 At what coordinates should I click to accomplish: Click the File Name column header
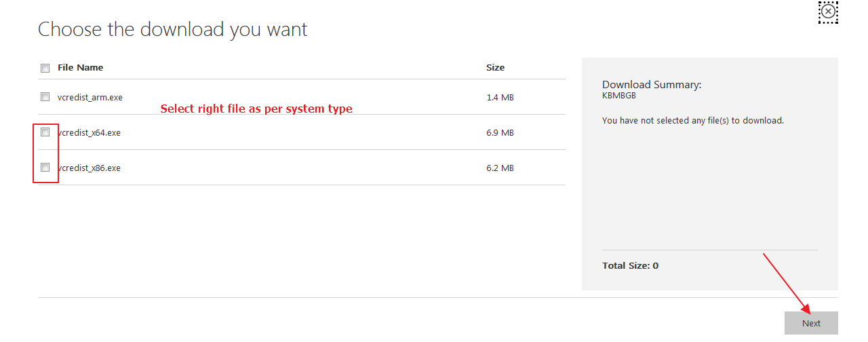coord(80,68)
